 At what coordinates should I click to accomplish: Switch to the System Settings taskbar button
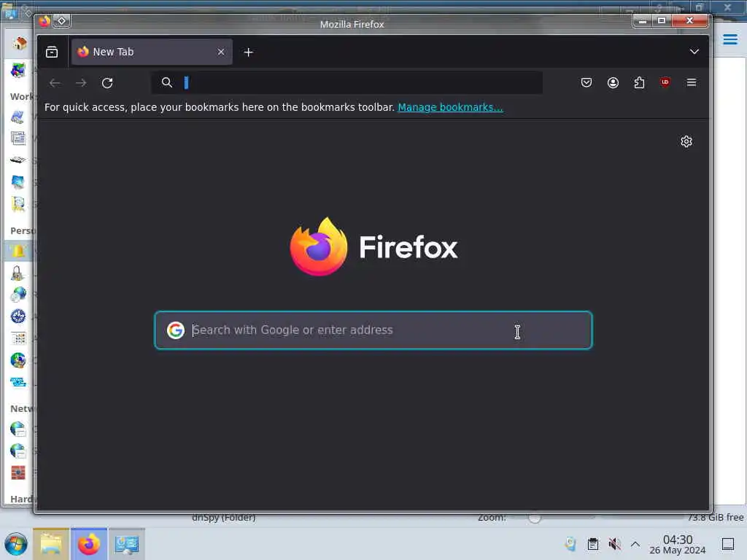(x=127, y=544)
